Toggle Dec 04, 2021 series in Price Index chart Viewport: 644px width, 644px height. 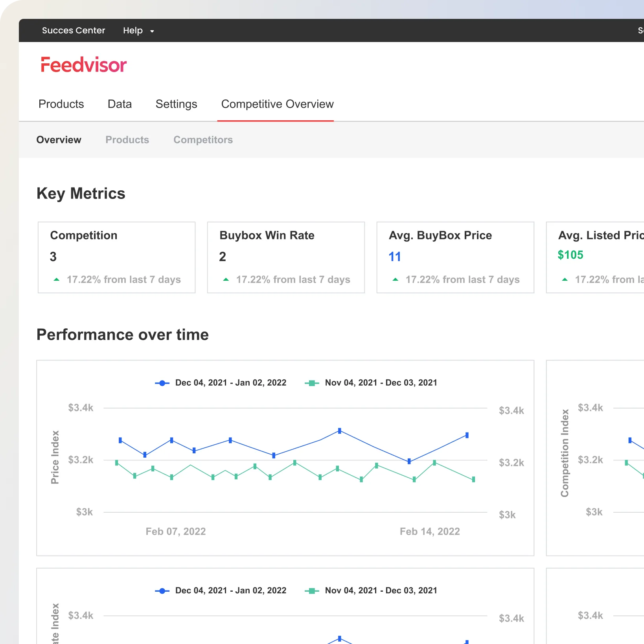tap(231, 383)
